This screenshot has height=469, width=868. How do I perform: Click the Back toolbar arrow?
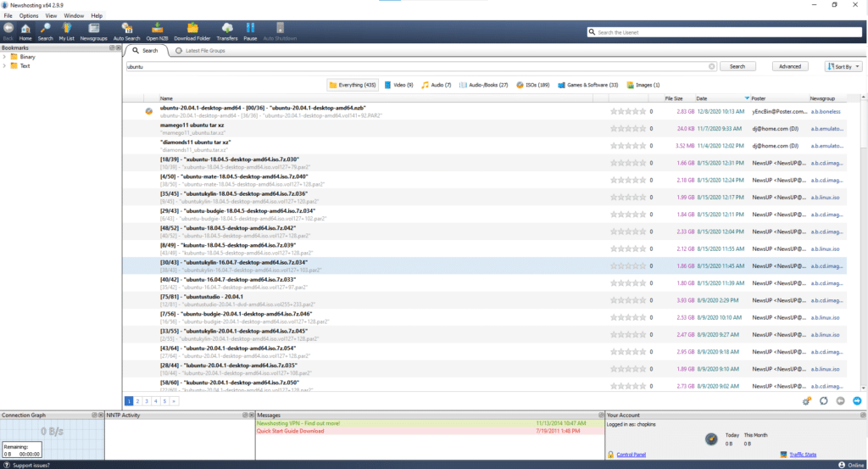(8, 31)
